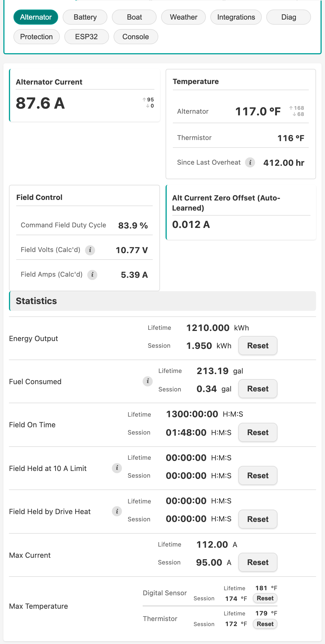Click the 5.39 A field amps value
Screen dimensions: 325x644
[134, 275]
